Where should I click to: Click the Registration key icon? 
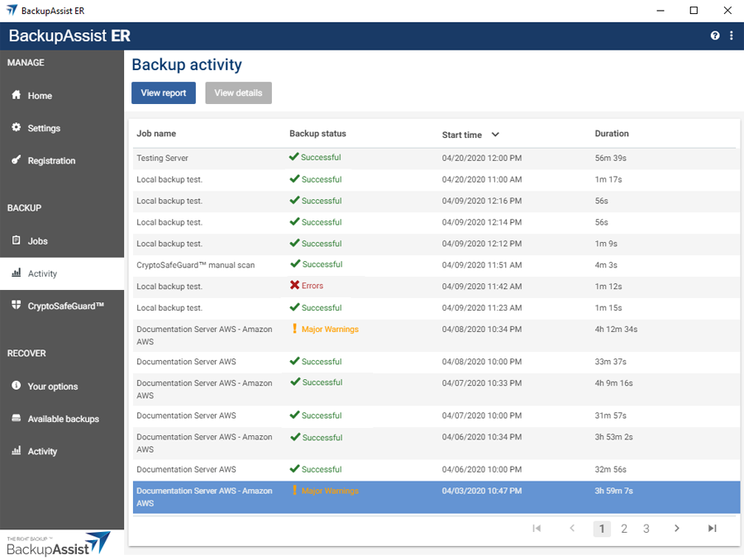click(x=17, y=159)
